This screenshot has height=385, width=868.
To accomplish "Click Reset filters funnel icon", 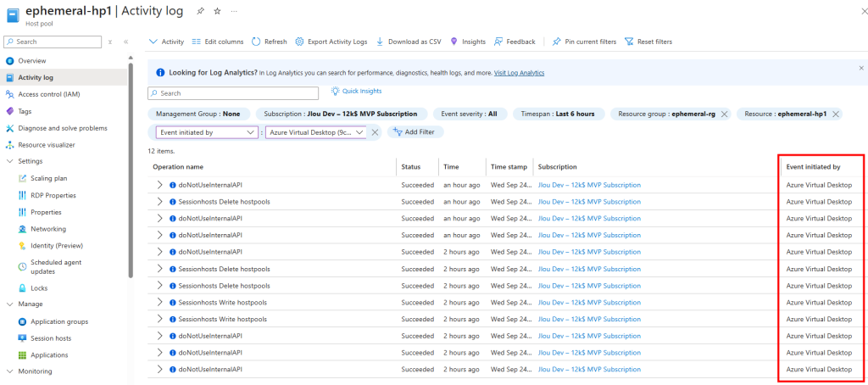I will click(x=629, y=42).
